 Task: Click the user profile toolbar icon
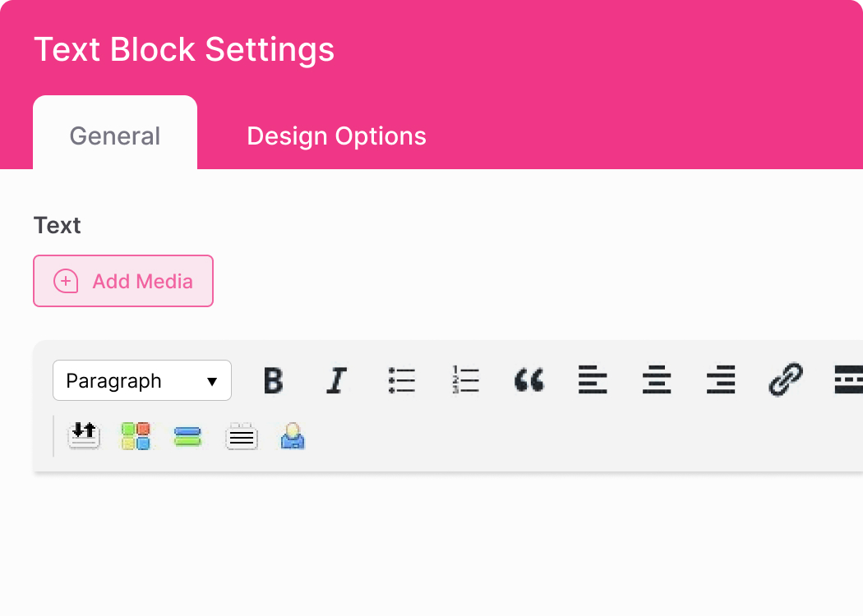[293, 436]
